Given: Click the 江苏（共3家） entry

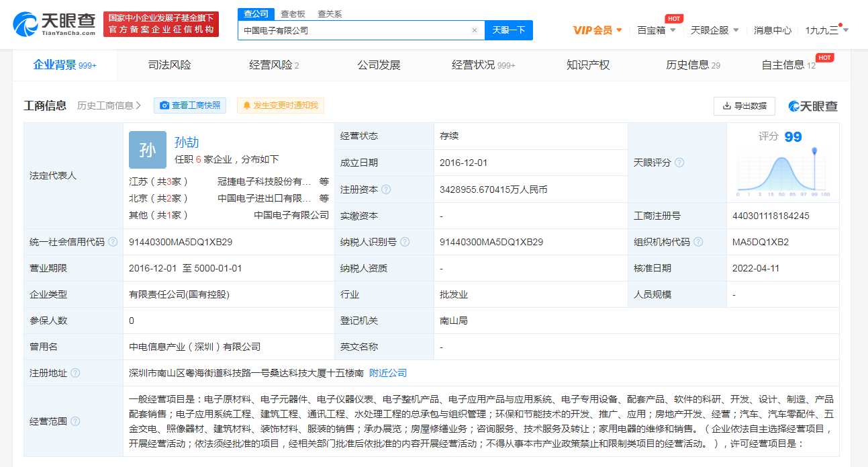Looking at the screenshot, I should [x=158, y=181].
